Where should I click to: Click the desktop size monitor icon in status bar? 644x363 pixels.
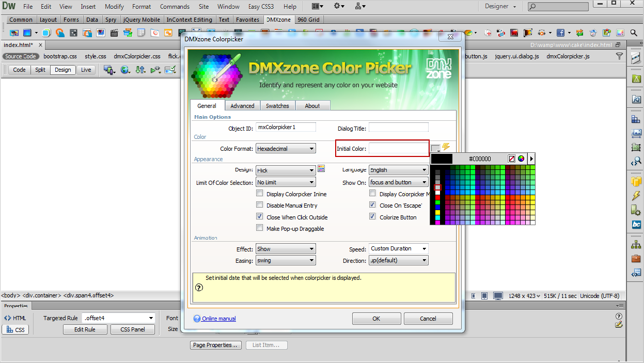click(x=498, y=296)
